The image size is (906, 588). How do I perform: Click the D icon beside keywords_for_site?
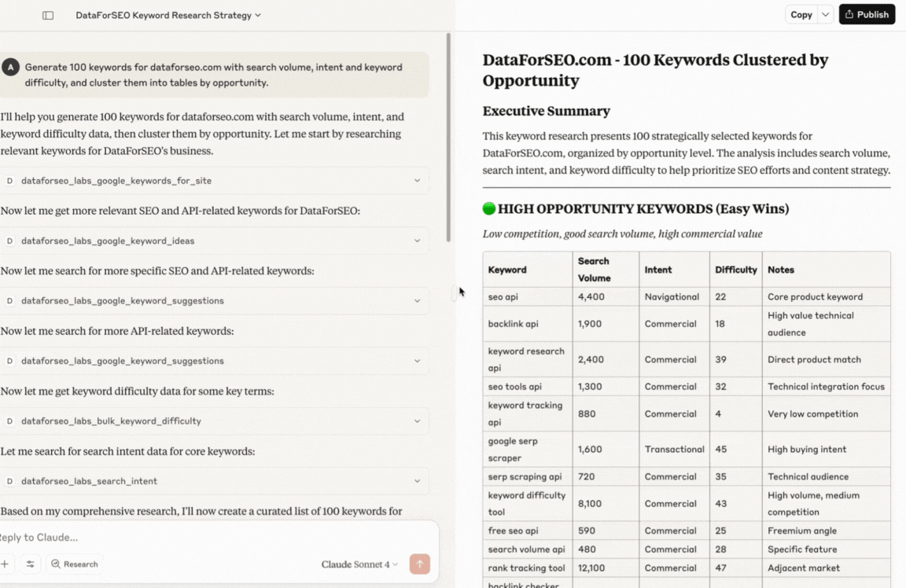click(9, 181)
